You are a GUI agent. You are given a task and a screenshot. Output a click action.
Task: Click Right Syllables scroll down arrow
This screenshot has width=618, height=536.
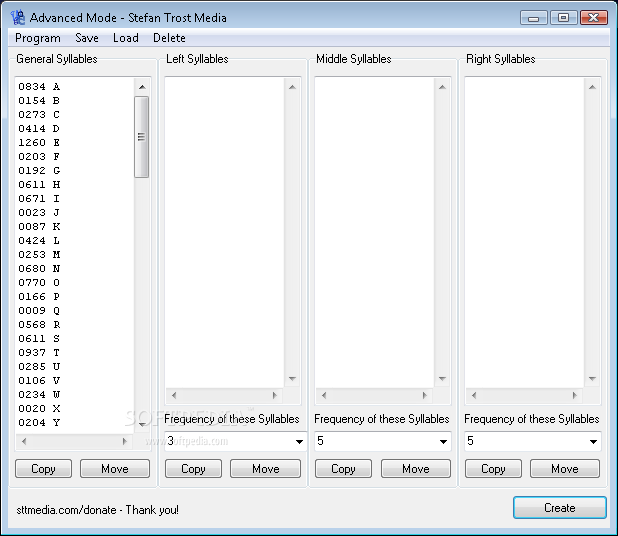(592, 379)
